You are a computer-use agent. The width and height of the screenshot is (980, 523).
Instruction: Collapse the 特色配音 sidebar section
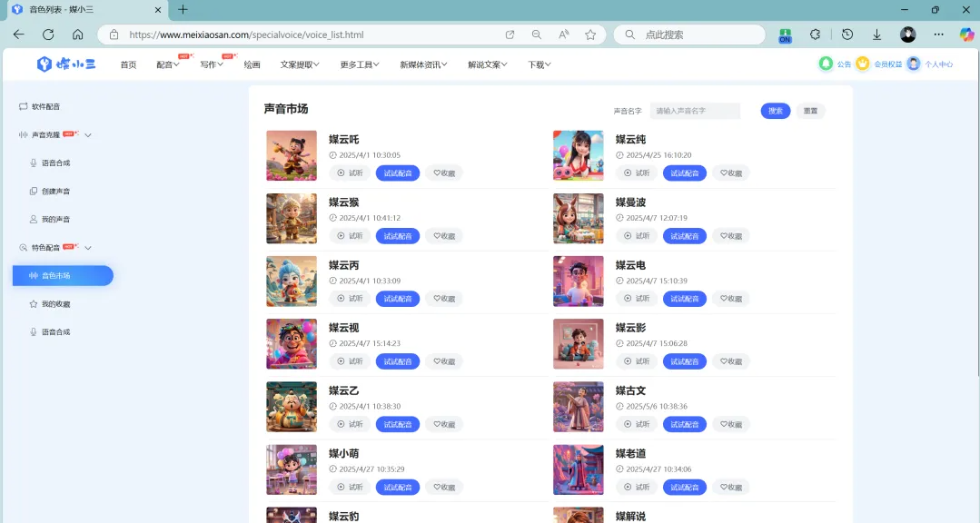tap(88, 248)
